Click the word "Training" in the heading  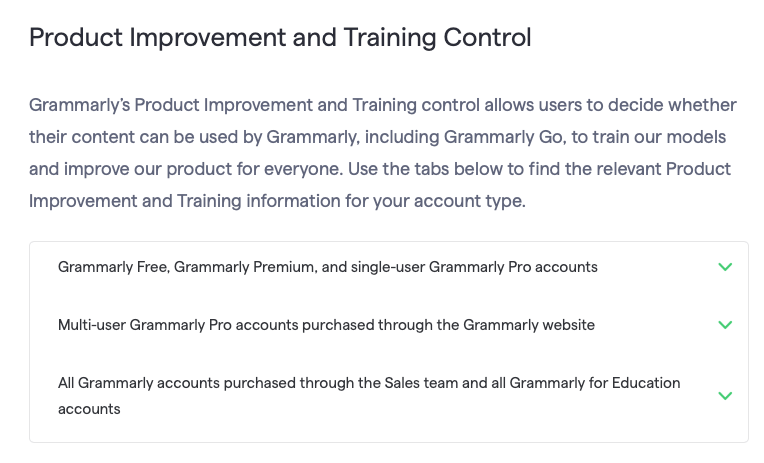(x=385, y=38)
